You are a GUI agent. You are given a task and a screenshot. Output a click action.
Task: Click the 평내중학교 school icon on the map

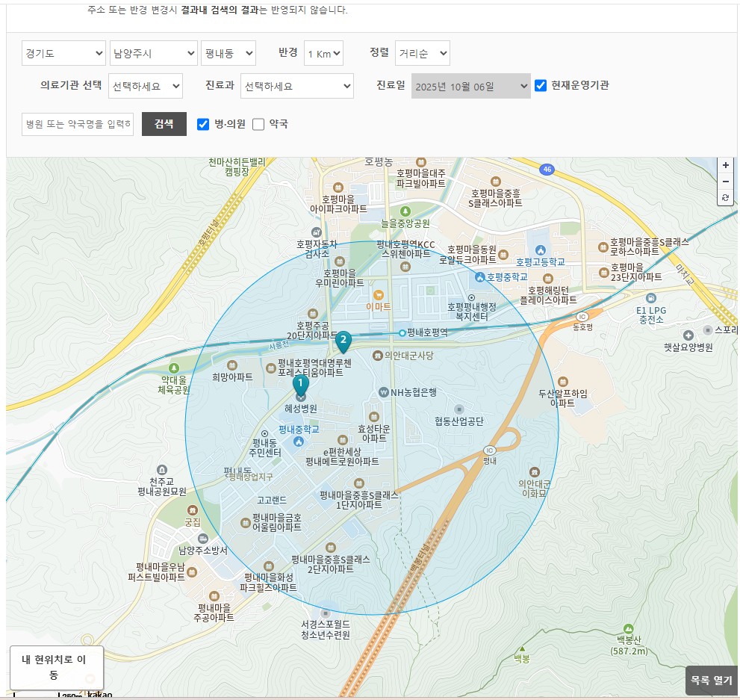coord(299,440)
